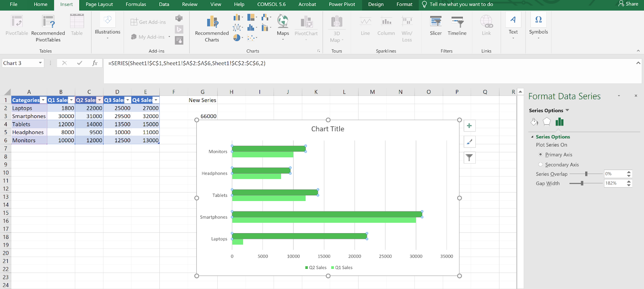Open the Name Box dropdown
644x289 pixels.
[40, 63]
